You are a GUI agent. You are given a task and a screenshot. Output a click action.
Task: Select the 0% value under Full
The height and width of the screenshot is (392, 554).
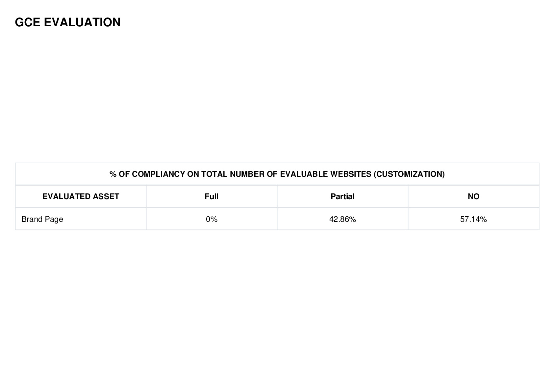coord(212,219)
